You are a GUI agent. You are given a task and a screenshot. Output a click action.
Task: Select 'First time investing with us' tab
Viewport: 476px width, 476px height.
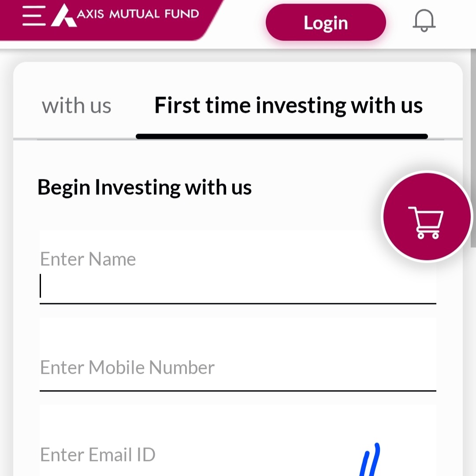click(288, 106)
